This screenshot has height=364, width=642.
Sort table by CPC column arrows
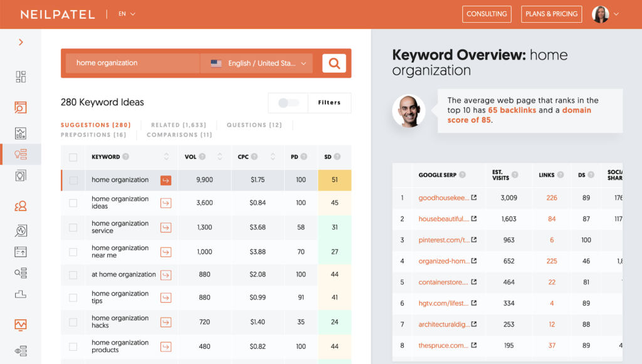[x=273, y=157]
